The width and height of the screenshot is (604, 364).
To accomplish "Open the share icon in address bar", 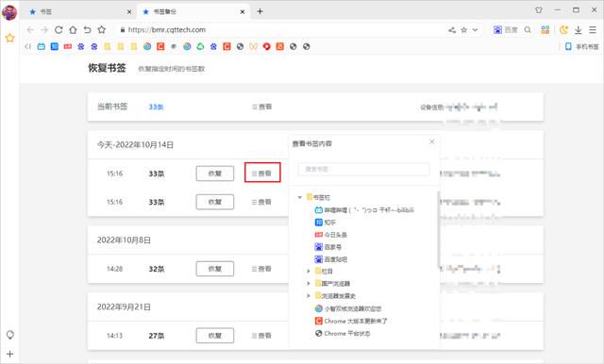I will (x=452, y=29).
